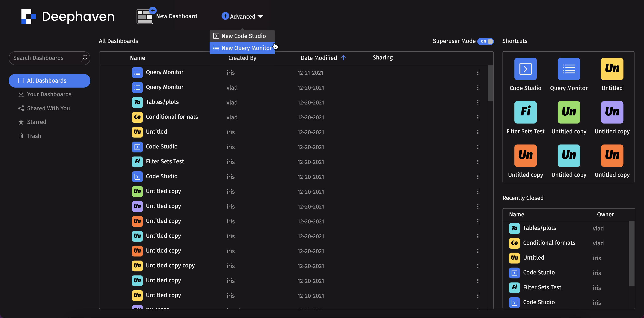This screenshot has width=644, height=318.
Task: Click Tables/plots row icon in dashboard list
Action: (x=137, y=102)
